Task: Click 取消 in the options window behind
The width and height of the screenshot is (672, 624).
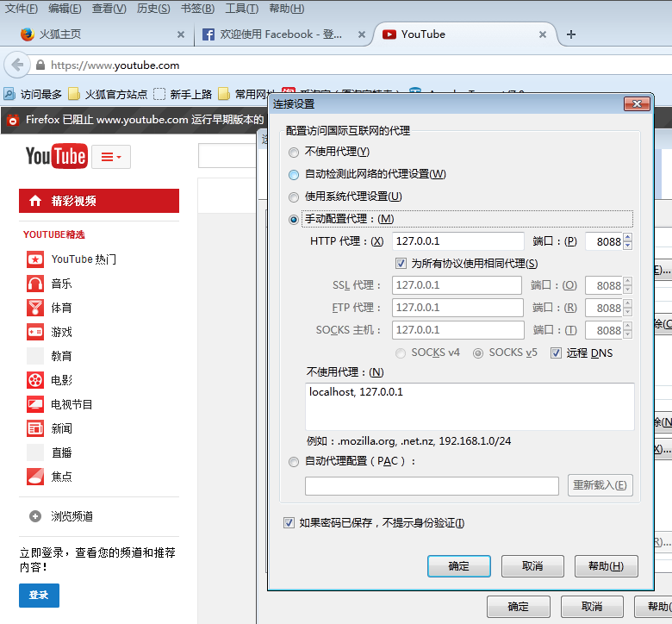Action: click(592, 607)
